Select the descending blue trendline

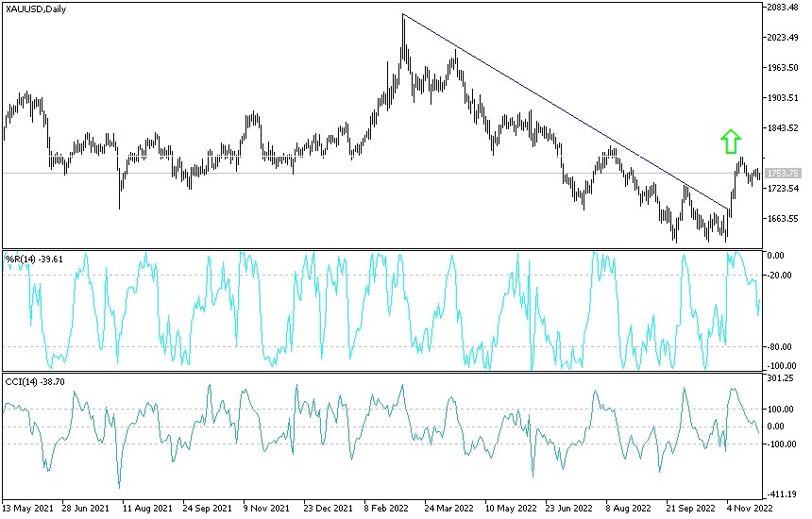coord(566,111)
